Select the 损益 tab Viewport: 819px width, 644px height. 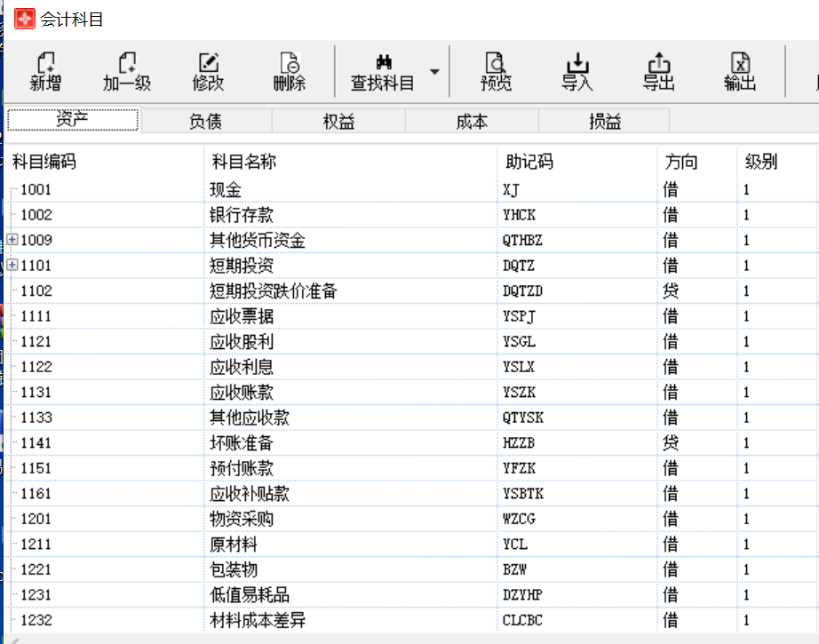(605, 122)
